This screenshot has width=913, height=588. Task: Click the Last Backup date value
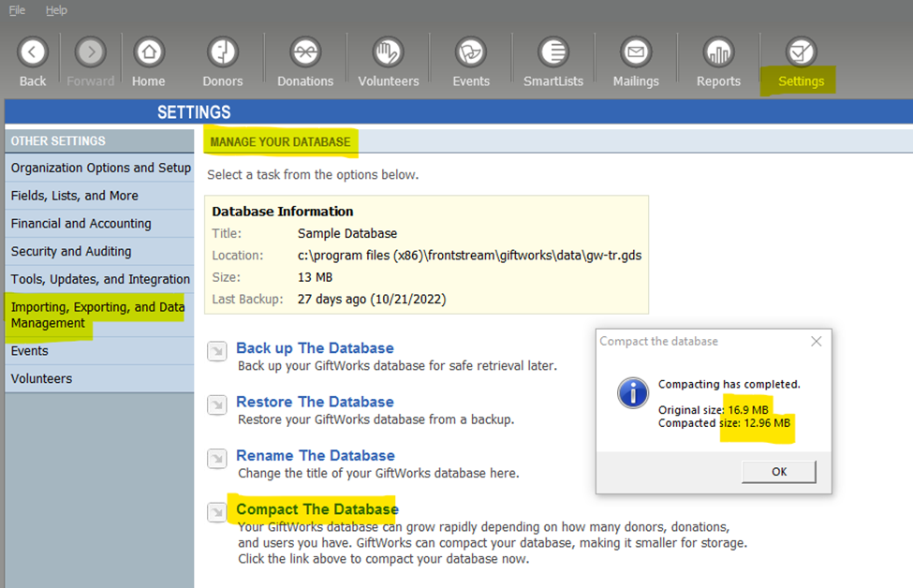[372, 300]
